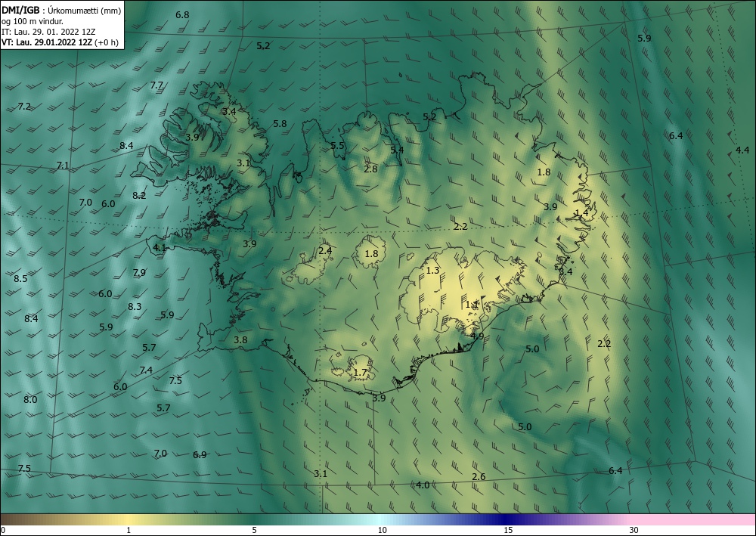756x536 pixels.
Task: Click the 4.1 value label
Action: (160, 248)
